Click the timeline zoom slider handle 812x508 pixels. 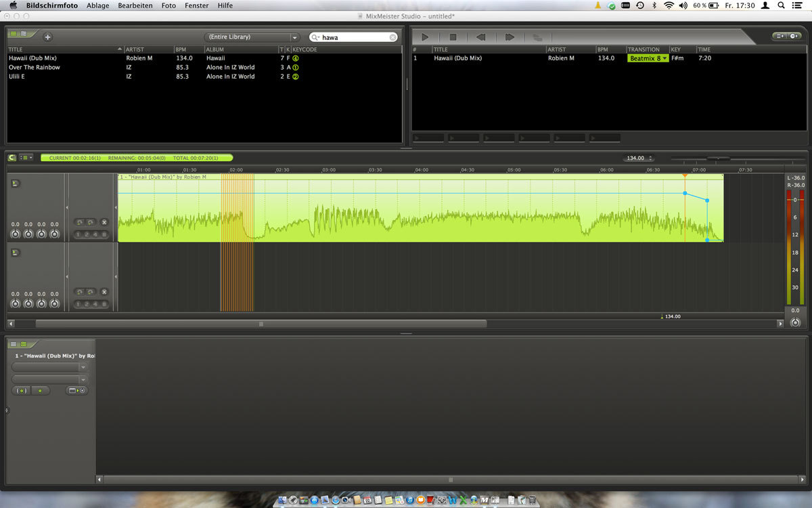718,158
